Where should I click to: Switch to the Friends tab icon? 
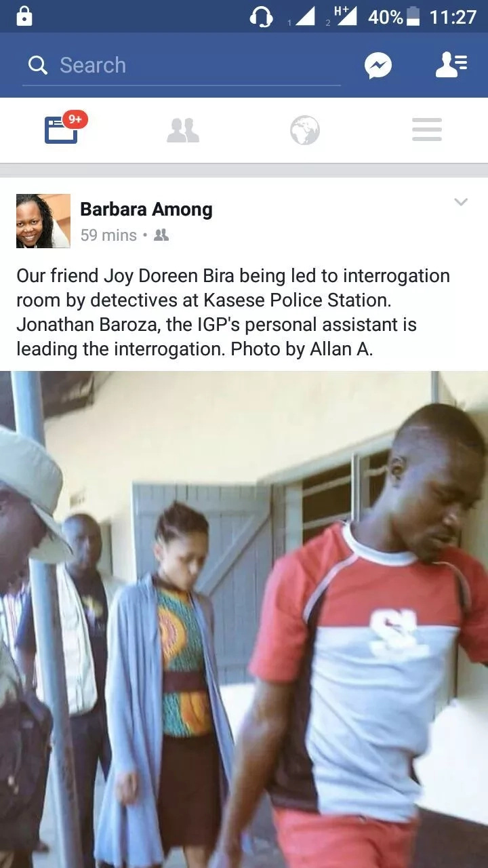coord(183,130)
